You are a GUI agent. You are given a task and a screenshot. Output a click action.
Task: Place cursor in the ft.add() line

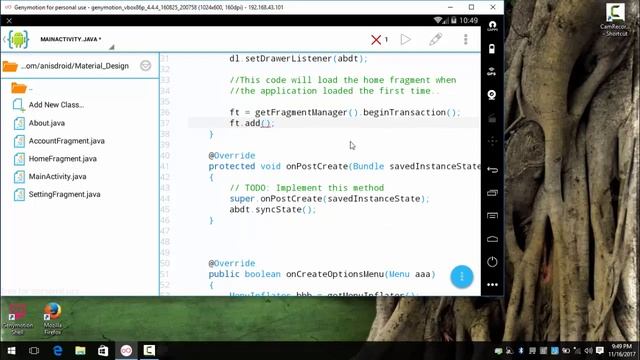[x=252, y=123]
